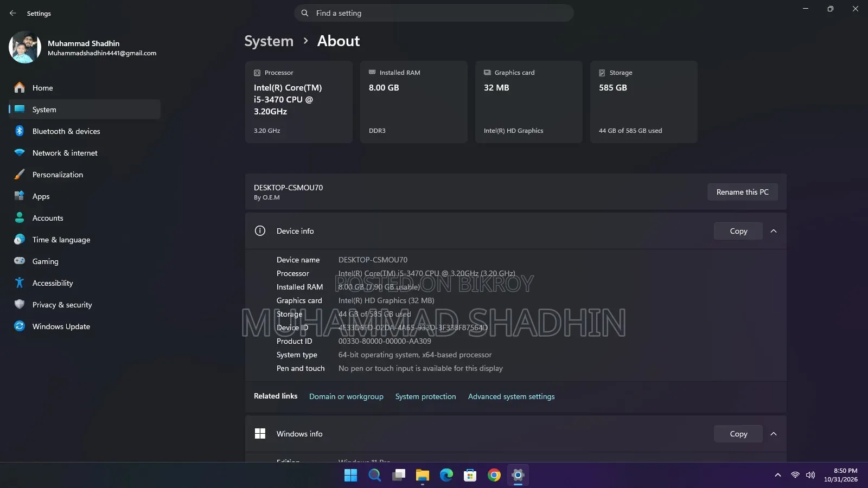Open Home in the sidebar
Viewport: 868px width, 488px height.
point(85,88)
